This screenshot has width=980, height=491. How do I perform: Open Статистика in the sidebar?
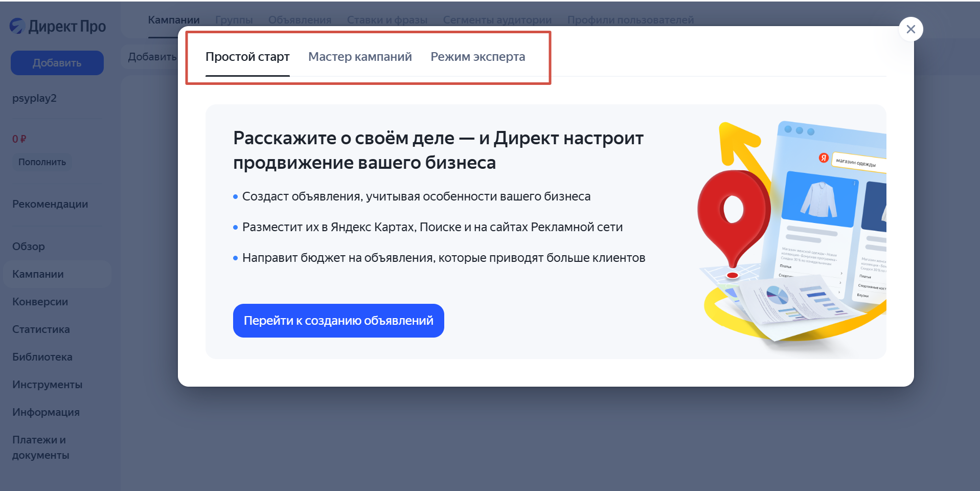coord(41,329)
